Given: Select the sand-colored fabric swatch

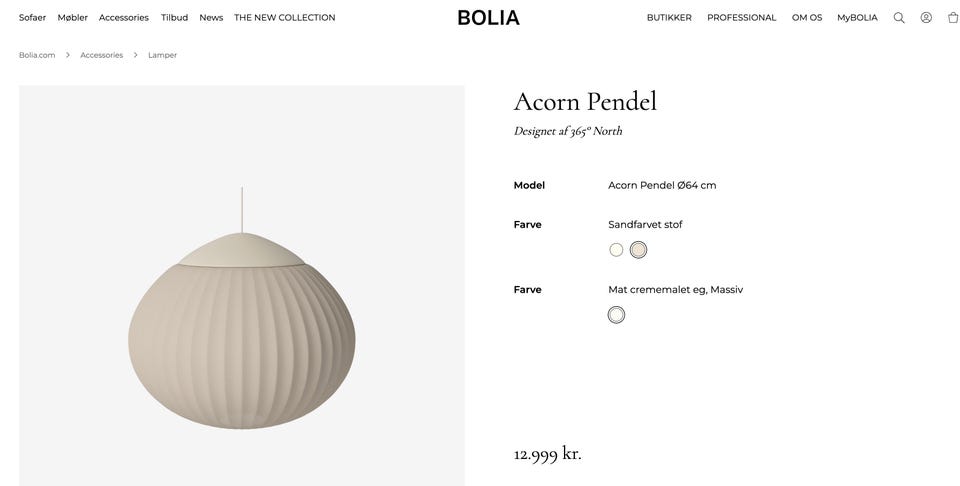Looking at the screenshot, I should point(638,250).
